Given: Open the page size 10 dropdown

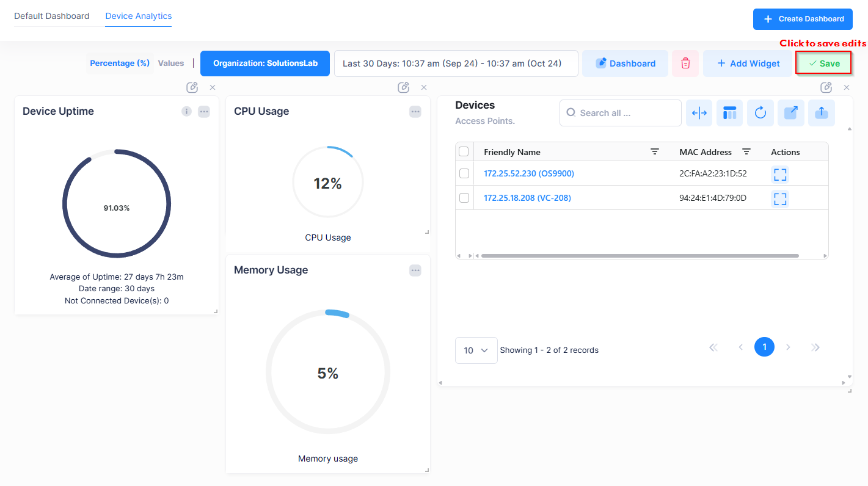Looking at the screenshot, I should (476, 350).
